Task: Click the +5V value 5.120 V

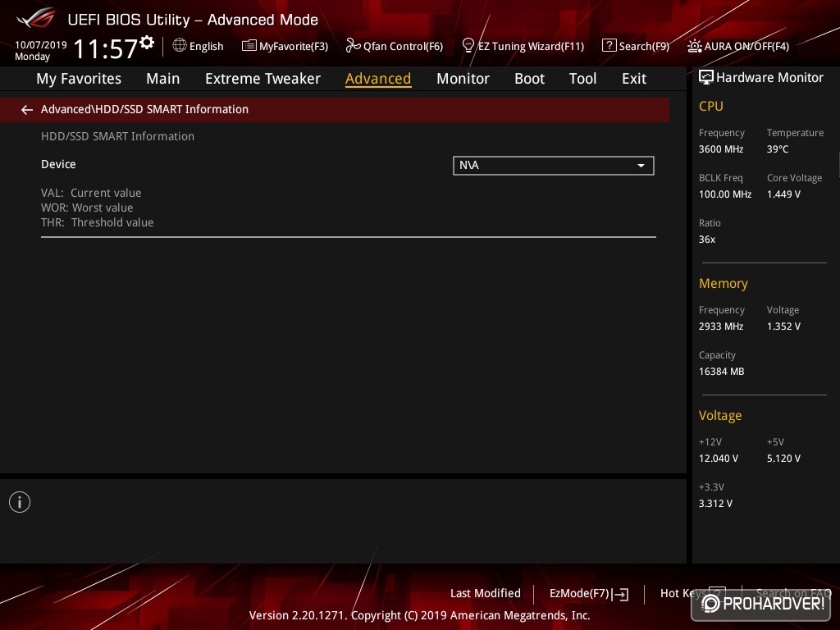Action: pos(783,459)
